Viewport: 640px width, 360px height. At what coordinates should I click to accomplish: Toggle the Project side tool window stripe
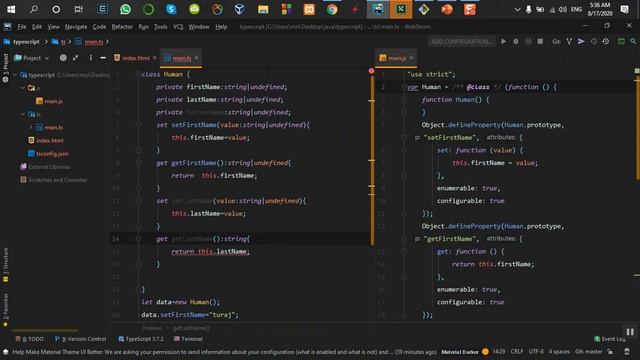pyautogui.click(x=5, y=68)
